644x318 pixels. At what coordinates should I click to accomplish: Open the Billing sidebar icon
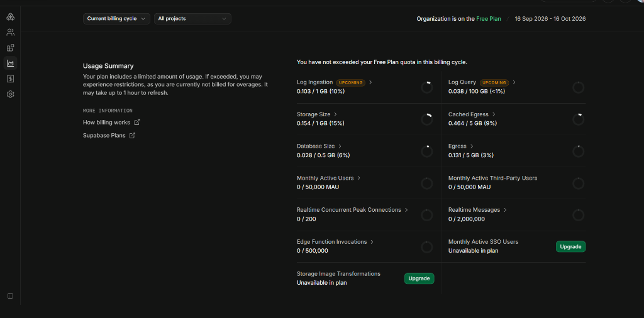tap(10, 79)
